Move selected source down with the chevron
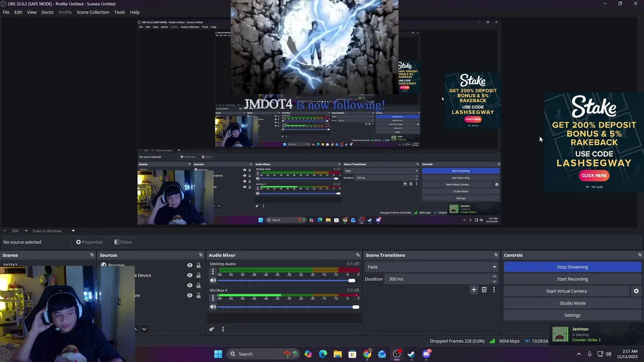Viewport: 644px width, 362px height. point(144,329)
